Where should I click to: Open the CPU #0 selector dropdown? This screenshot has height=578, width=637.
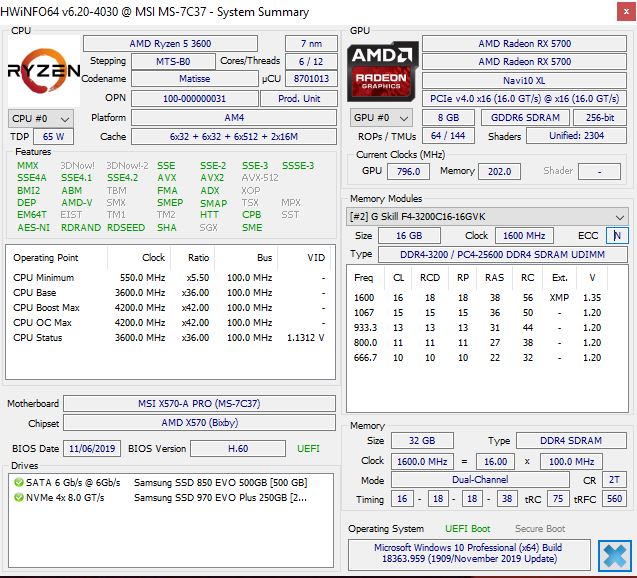41,119
